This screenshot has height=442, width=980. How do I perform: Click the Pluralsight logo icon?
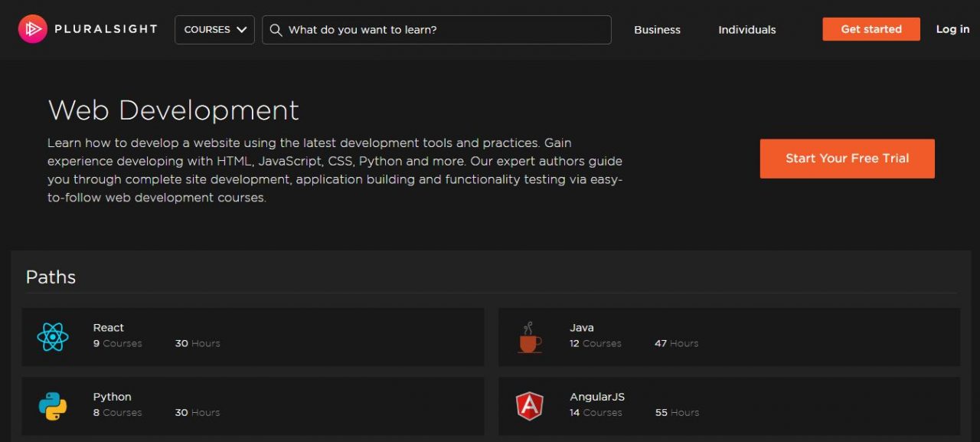33,29
